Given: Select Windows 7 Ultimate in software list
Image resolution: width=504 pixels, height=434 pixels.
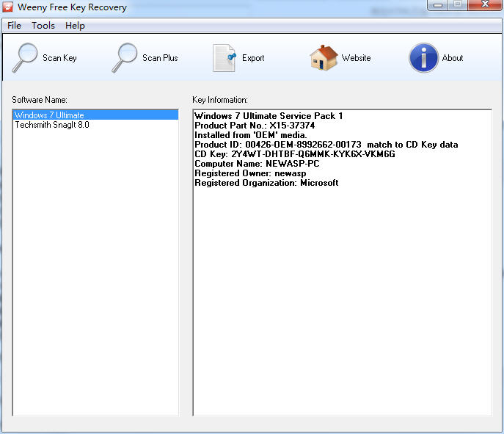Looking at the screenshot, I should (96, 115).
